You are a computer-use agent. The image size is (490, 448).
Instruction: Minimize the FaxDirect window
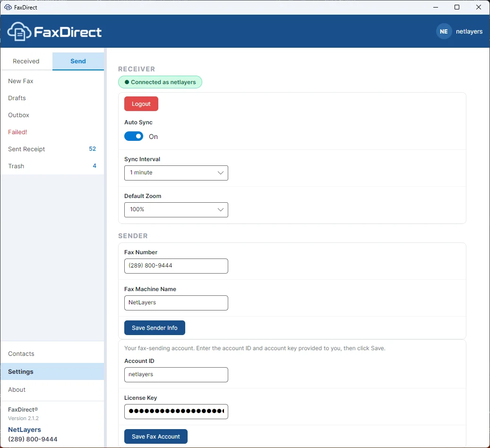(x=435, y=7)
